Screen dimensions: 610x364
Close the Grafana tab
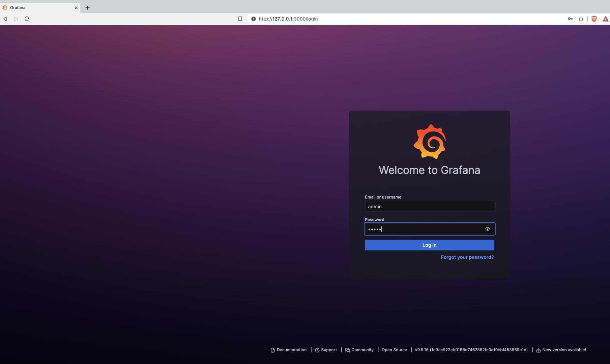point(76,8)
